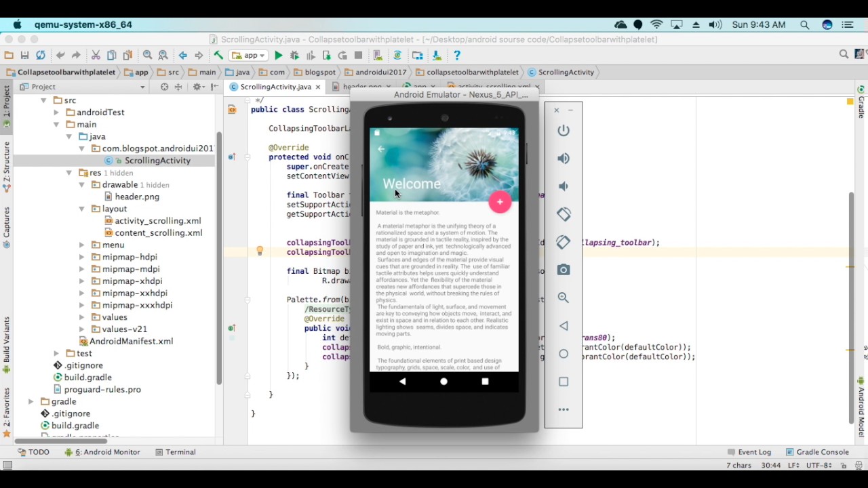Open the TODO tool window
This screenshot has height=488, width=868.
tap(33, 452)
